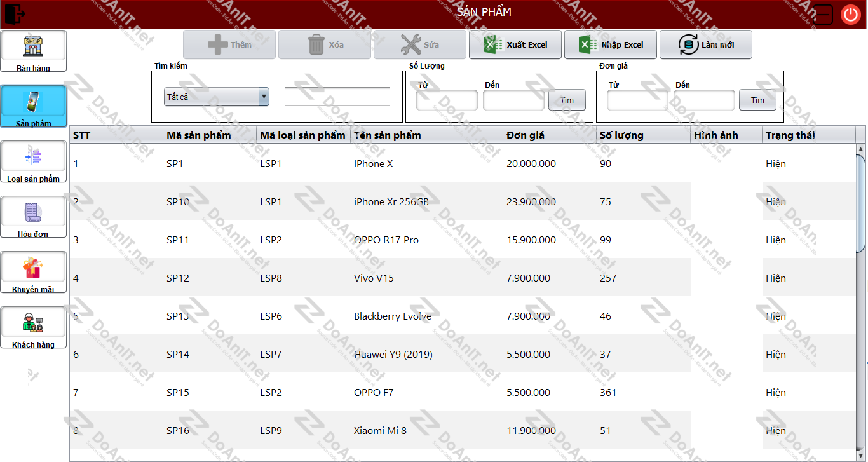Open Loại sản phẩm category section
This screenshot has width=868, height=462.
pos(33,162)
